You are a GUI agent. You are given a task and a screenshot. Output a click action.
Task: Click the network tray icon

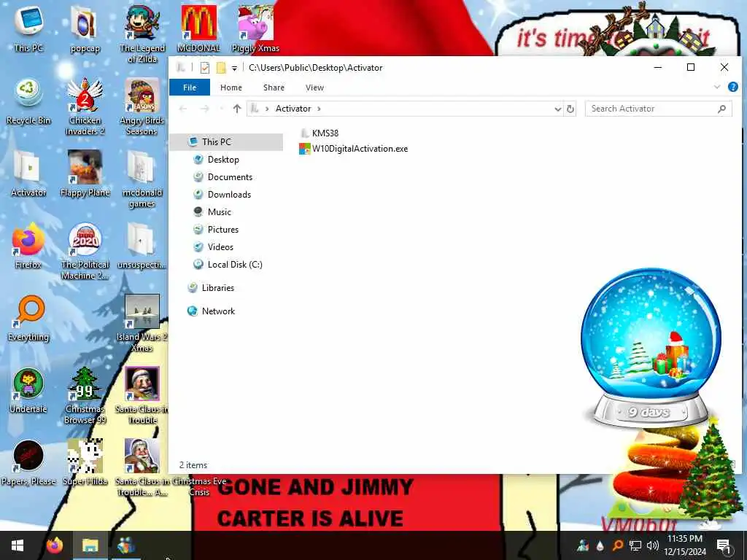click(x=635, y=545)
